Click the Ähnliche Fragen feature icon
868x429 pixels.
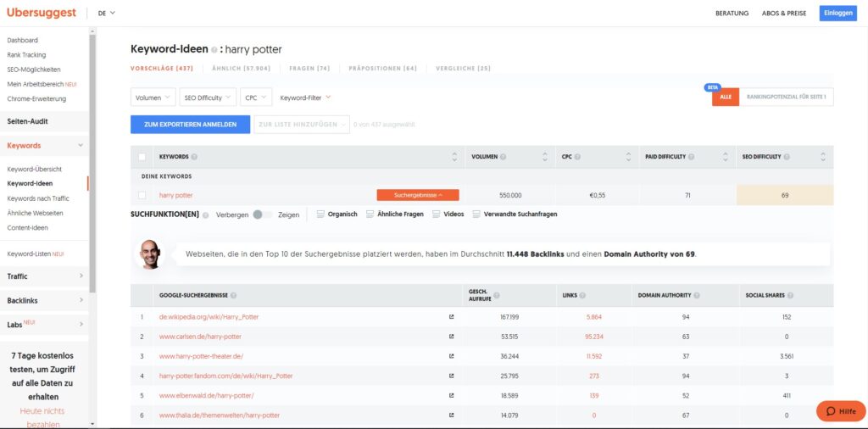370,214
